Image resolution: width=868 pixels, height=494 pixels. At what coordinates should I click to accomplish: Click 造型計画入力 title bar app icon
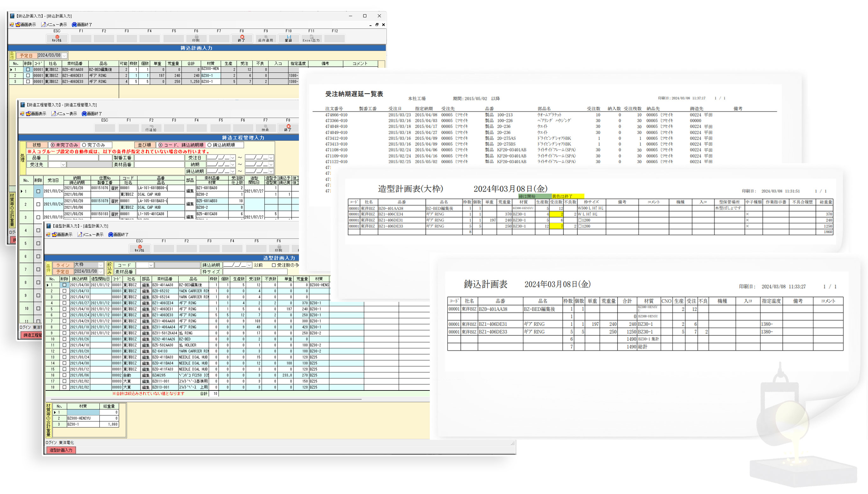48,225
